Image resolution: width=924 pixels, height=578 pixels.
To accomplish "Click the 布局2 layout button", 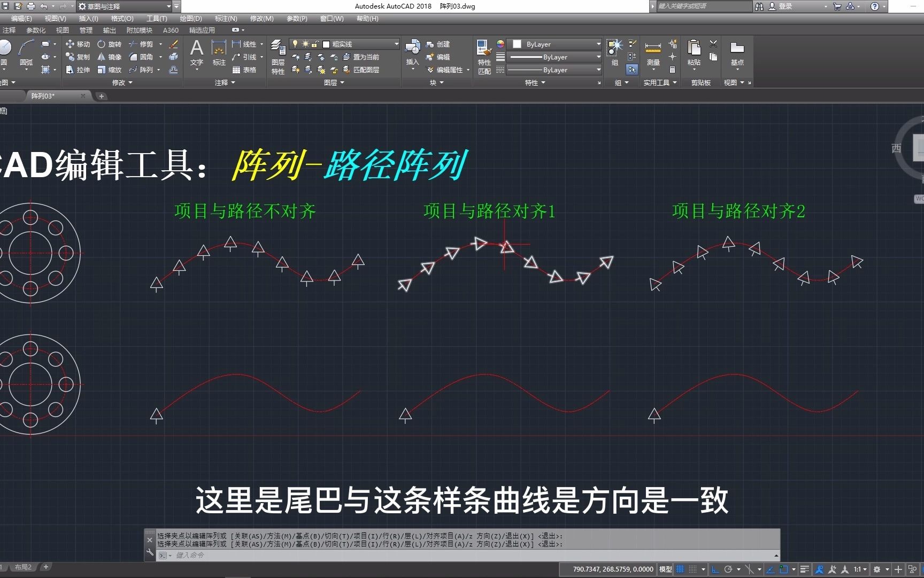I will (x=23, y=567).
